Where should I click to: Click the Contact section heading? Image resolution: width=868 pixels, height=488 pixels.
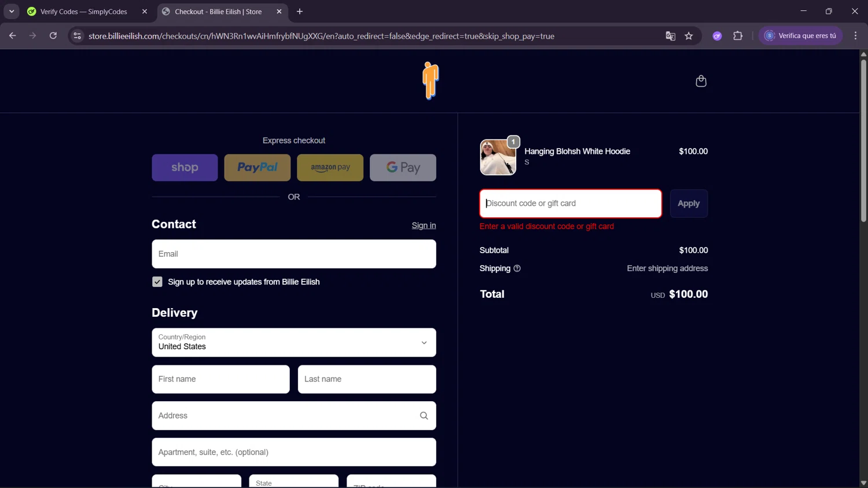click(x=174, y=224)
